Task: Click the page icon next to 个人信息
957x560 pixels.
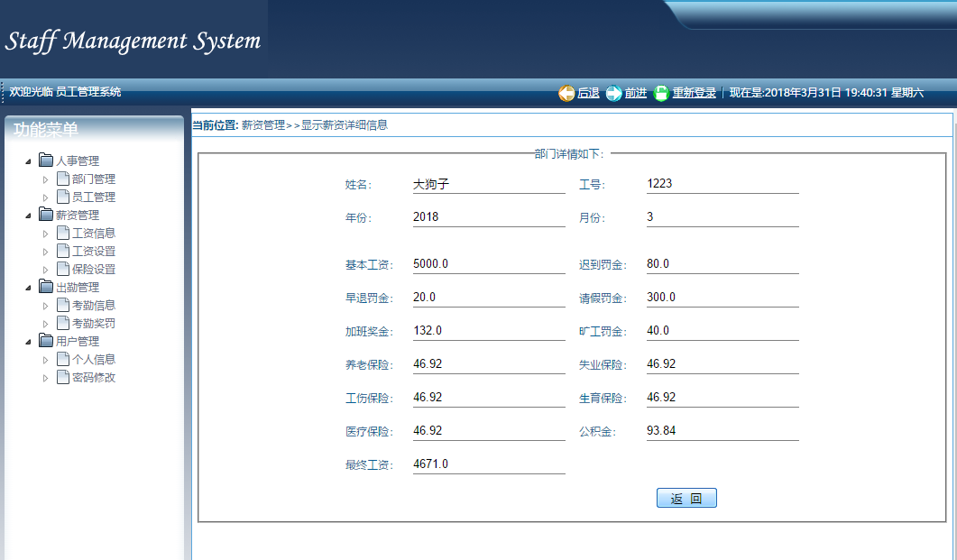Action: tap(63, 359)
